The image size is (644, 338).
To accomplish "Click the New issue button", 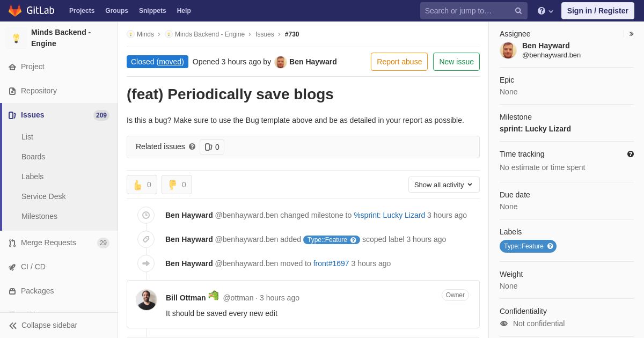I will pyautogui.click(x=456, y=62).
